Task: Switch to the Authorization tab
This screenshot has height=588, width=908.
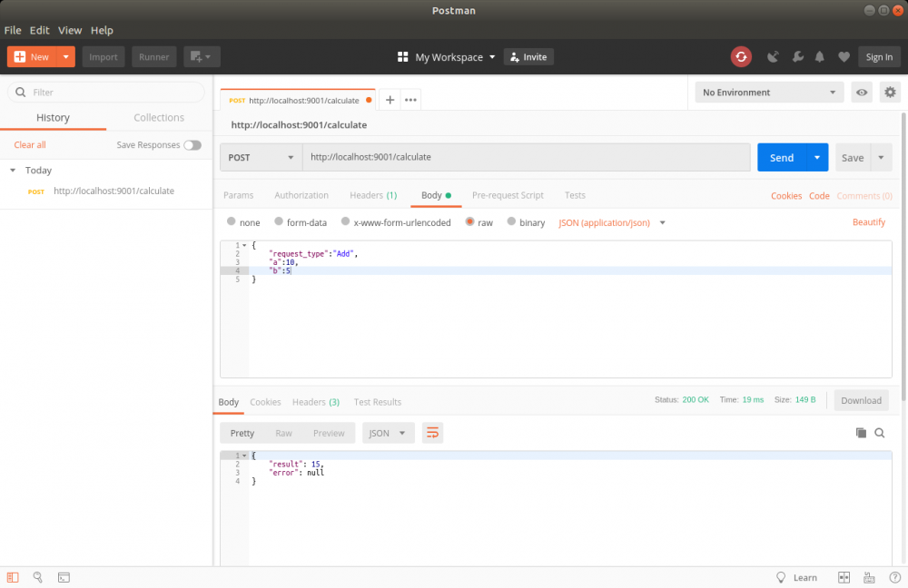Action: tap(301, 196)
